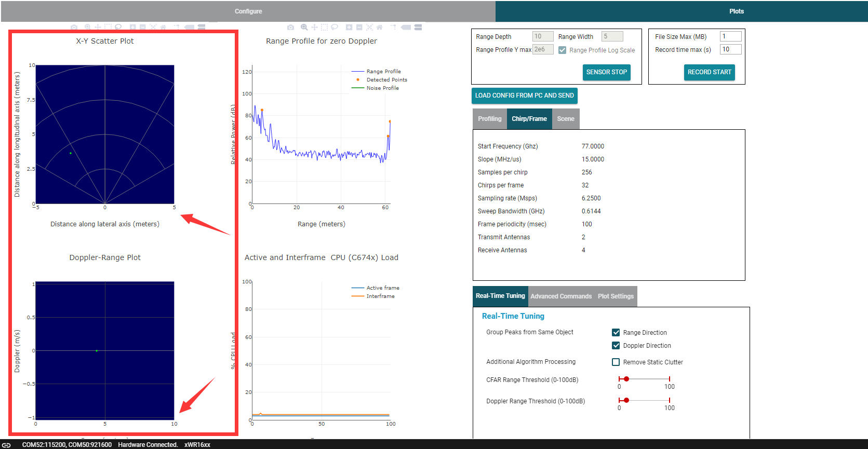This screenshot has height=449, width=868.
Task: Uncheck Range Profile Log Scale checkbox
Action: coord(562,50)
